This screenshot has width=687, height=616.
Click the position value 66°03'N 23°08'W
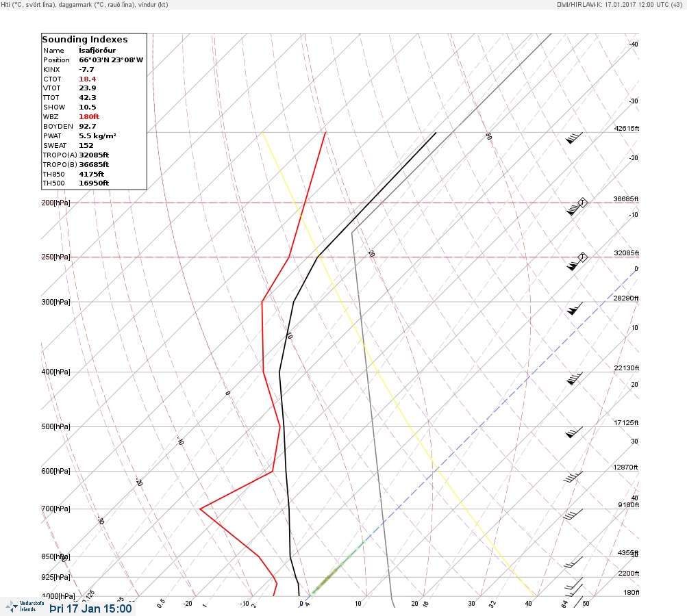[111, 60]
